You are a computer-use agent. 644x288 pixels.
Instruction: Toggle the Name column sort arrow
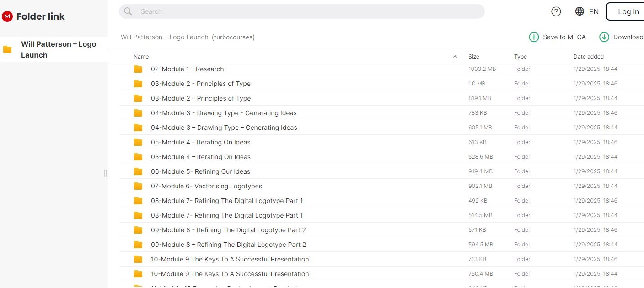coord(455,57)
